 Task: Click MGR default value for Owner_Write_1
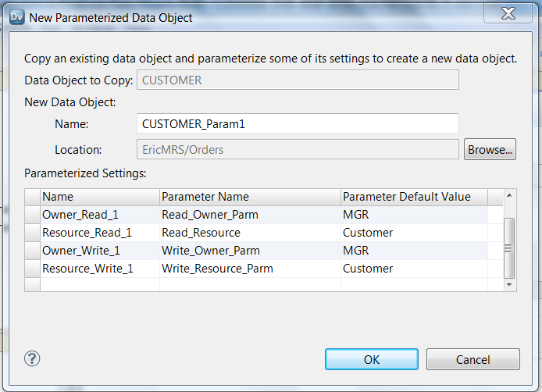click(x=414, y=251)
